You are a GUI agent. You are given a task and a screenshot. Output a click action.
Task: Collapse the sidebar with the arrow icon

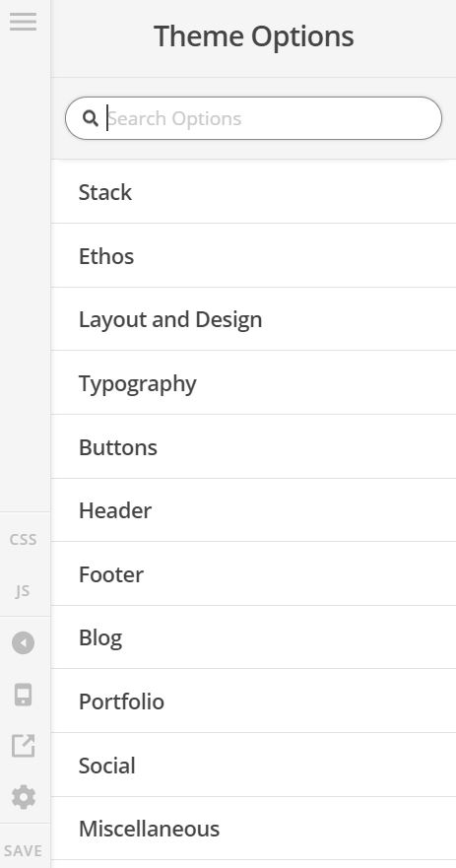click(24, 642)
